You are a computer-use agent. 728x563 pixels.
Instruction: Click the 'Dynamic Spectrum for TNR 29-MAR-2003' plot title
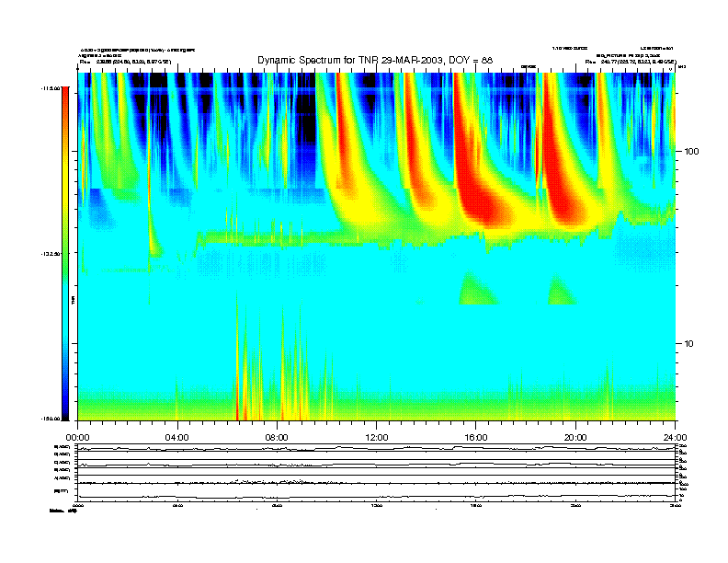[375, 60]
